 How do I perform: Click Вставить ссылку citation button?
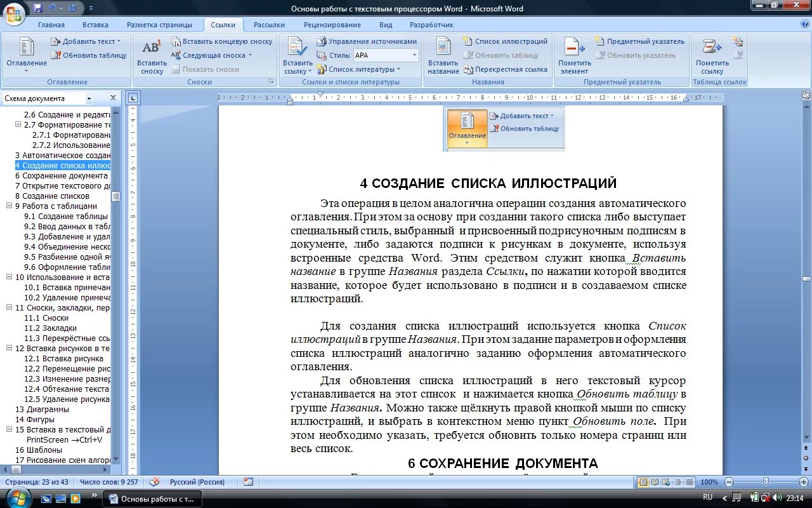click(298, 57)
